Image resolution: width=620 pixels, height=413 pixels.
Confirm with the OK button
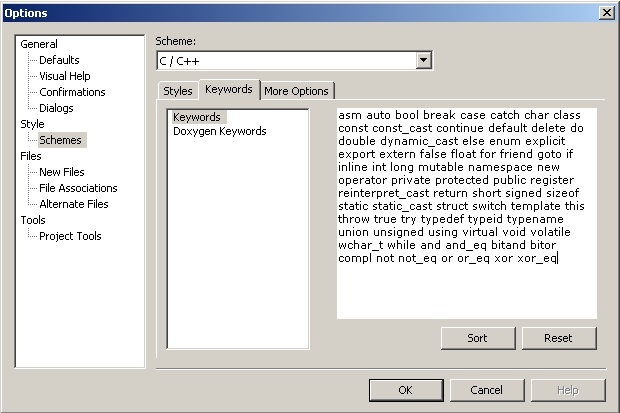(x=406, y=390)
